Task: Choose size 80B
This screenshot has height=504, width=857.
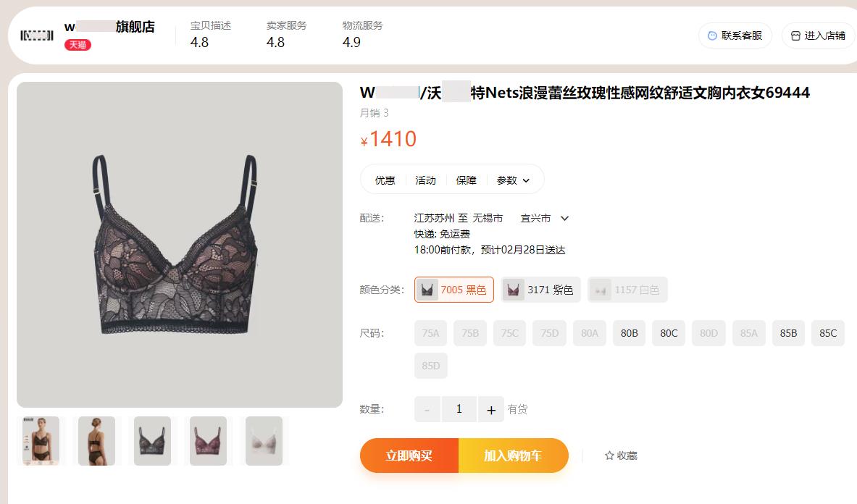Action: click(629, 333)
